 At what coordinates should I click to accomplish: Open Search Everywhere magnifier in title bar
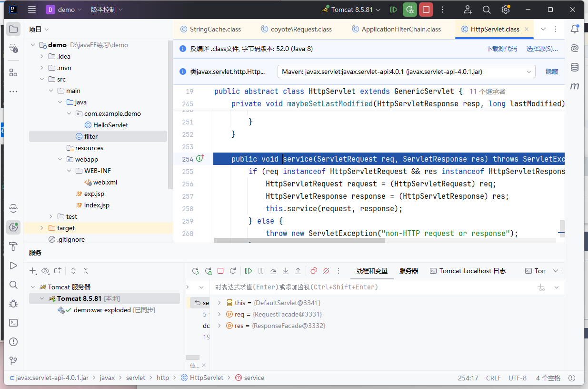pos(487,10)
